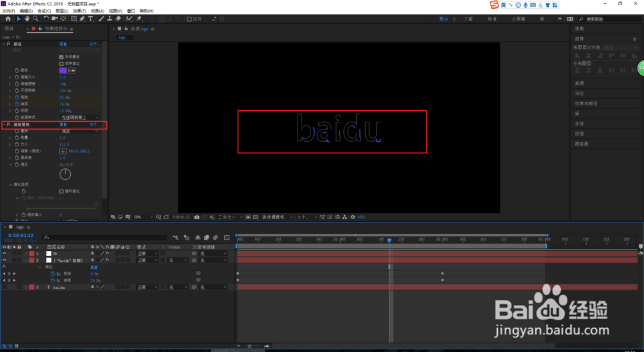Click the motion blur icon in timeline
The height and width of the screenshot is (352, 644).
click(215, 238)
